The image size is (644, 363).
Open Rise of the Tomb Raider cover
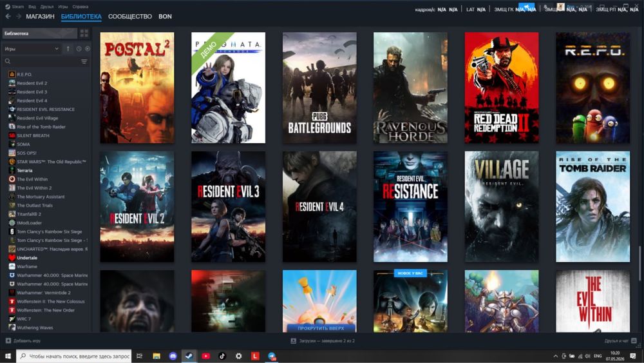tap(592, 206)
